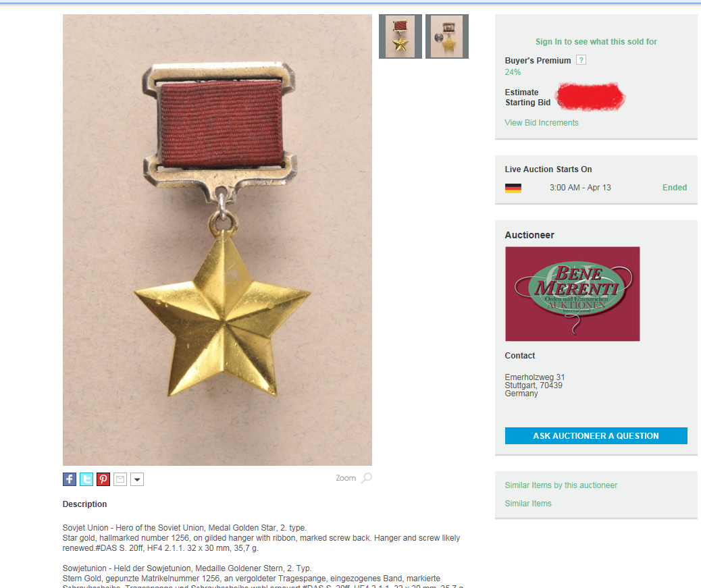The height and width of the screenshot is (588, 701).
Task: Email this listing via envelope icon
Action: click(x=120, y=479)
